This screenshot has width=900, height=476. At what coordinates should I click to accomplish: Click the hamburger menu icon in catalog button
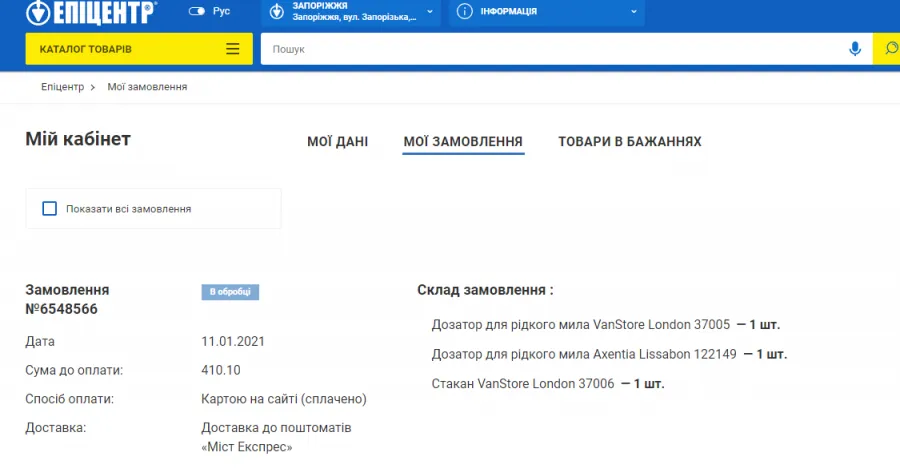click(x=232, y=49)
